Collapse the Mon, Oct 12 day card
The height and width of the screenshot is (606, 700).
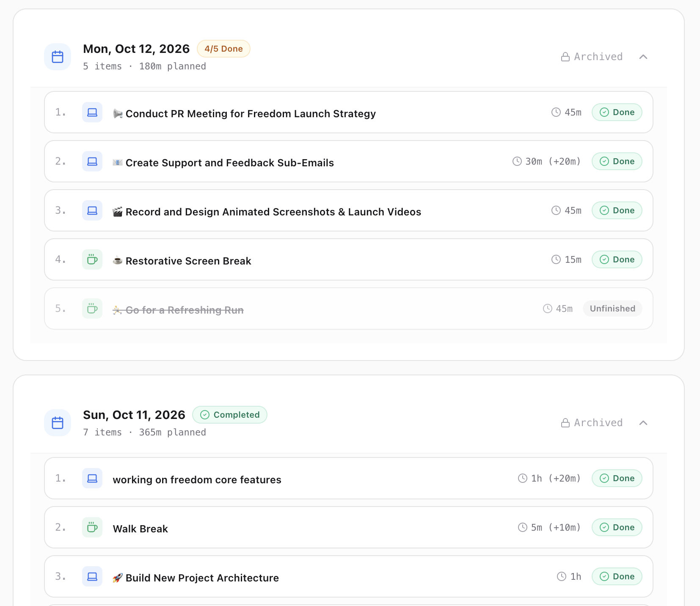click(x=643, y=57)
